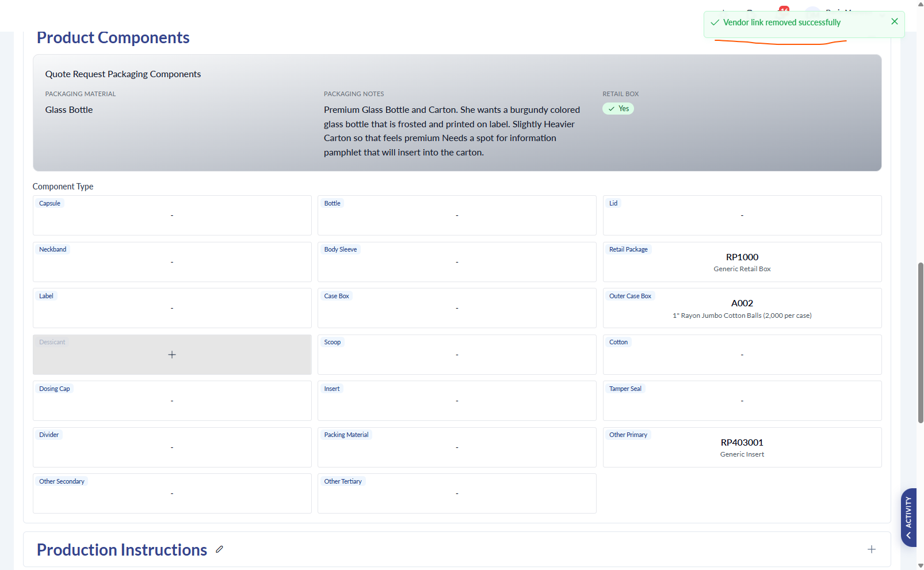This screenshot has width=924, height=570.
Task: Select the Insert component card
Action: 457,401
